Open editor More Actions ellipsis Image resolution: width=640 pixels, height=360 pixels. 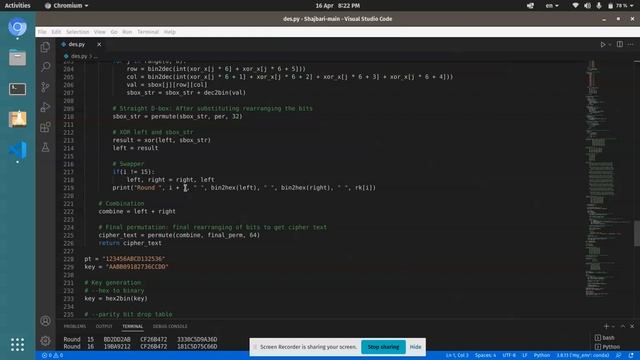[631, 44]
